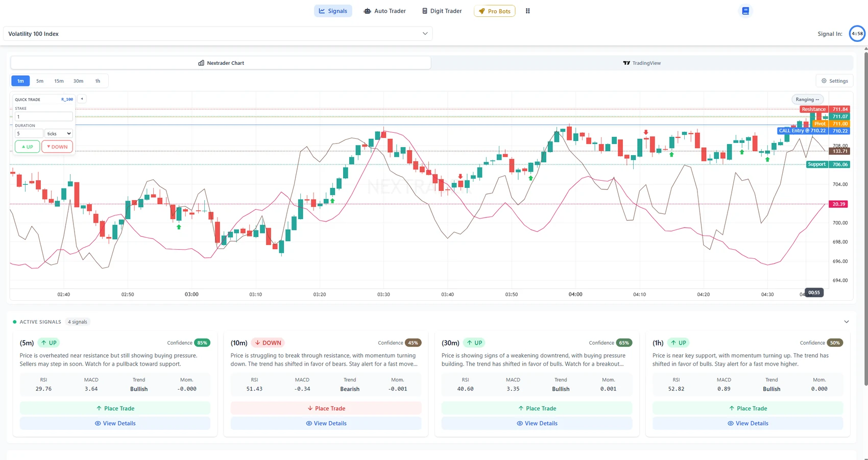Click the quick trade UP button

27,147
